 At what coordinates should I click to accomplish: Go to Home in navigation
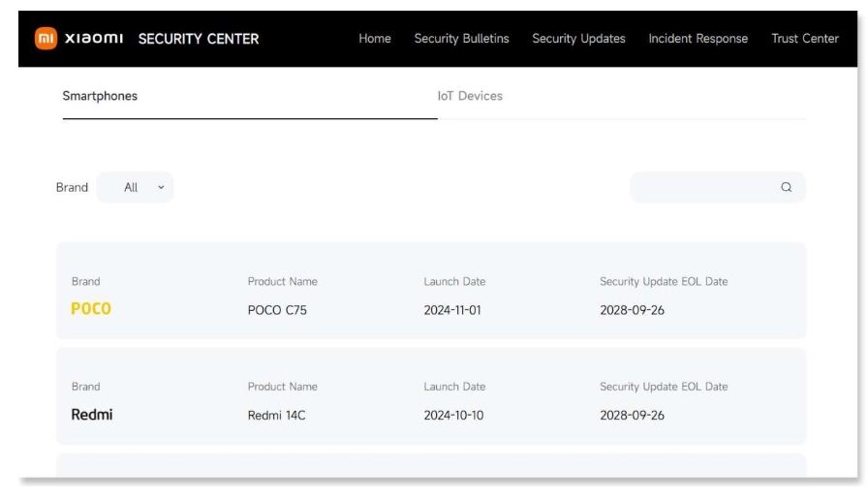[x=375, y=39]
